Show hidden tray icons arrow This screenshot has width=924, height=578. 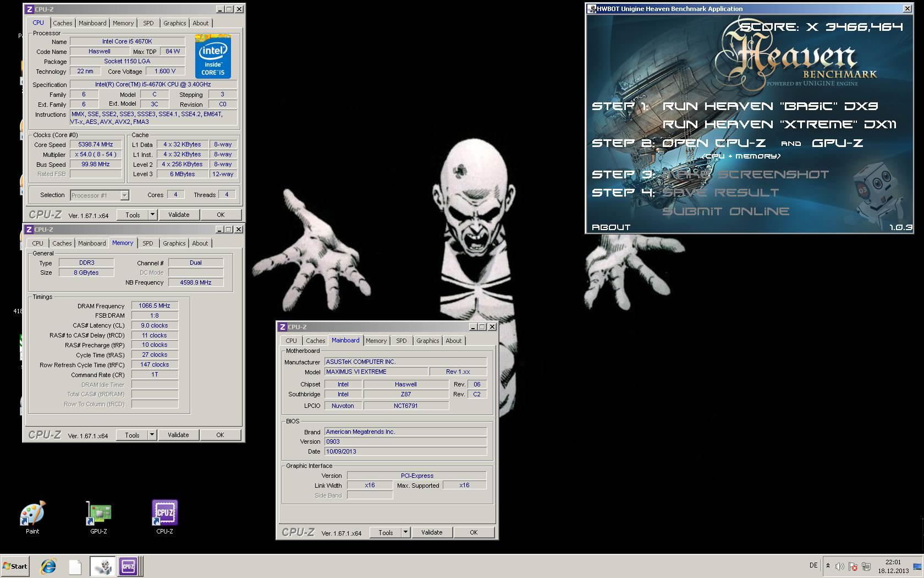tap(828, 566)
